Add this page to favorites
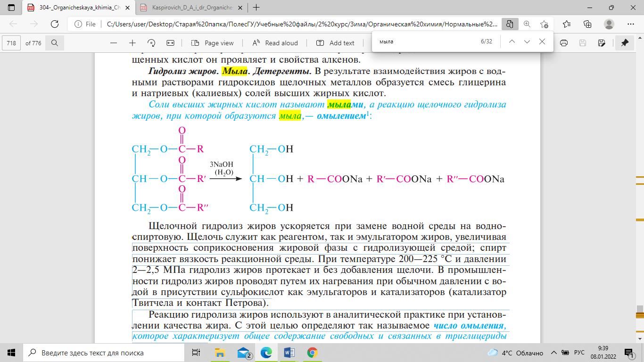The height and width of the screenshot is (362, 644). 545,24
